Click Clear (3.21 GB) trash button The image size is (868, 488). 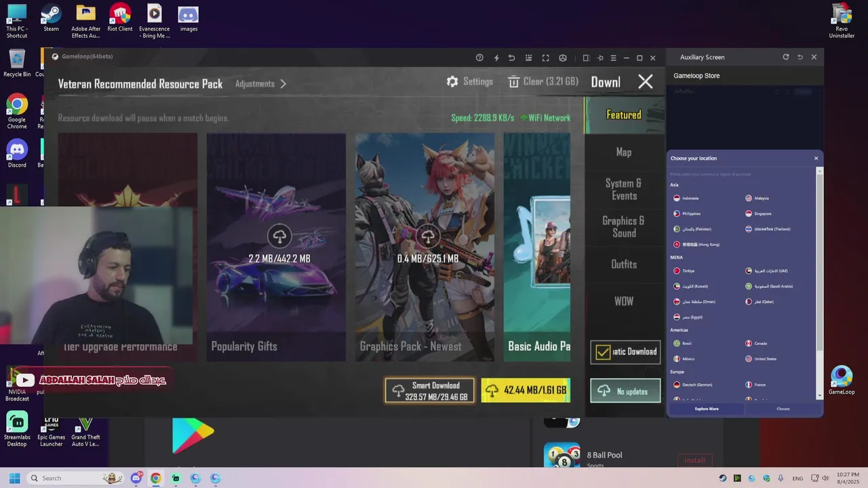542,81
